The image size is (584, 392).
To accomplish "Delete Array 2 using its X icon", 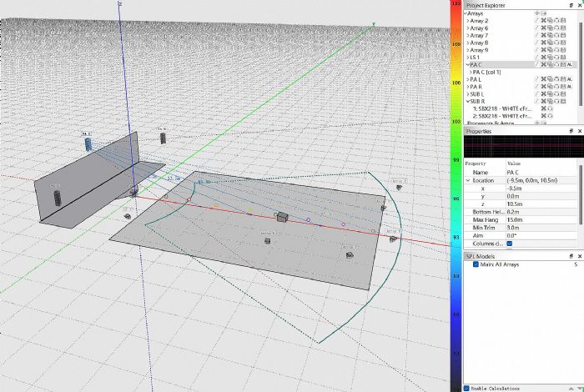I will coord(543,21).
